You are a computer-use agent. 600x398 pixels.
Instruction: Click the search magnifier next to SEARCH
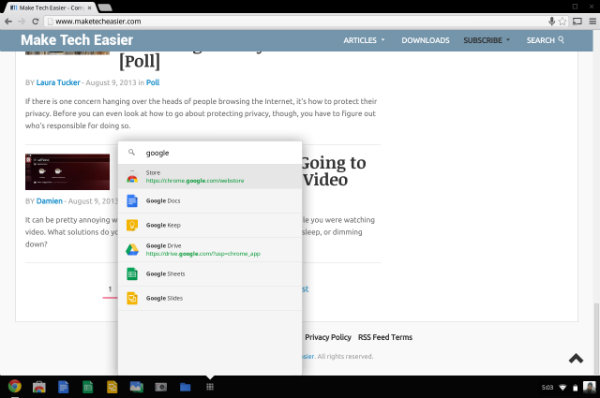pos(561,39)
